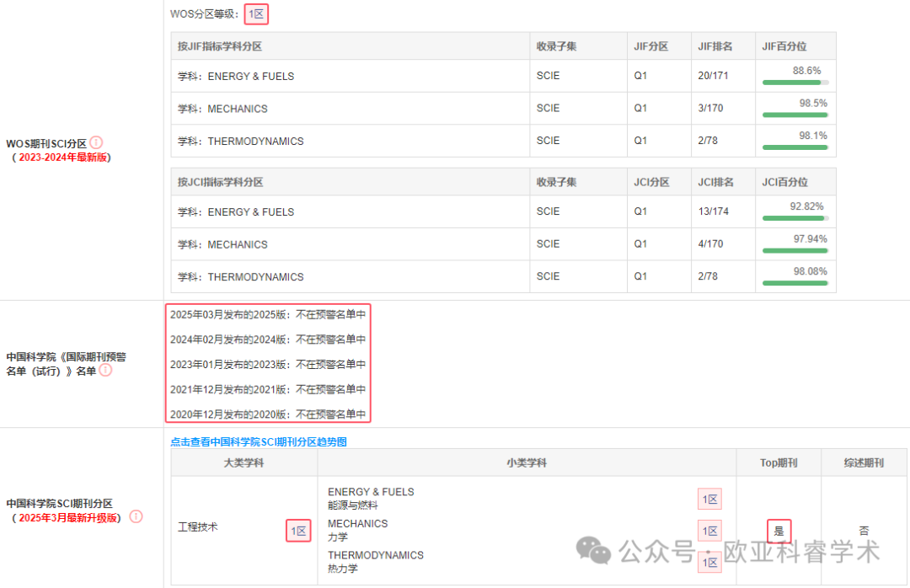Click info icon beside 国际期刊预警名单
Screen dimensions: 910x588
point(105,370)
